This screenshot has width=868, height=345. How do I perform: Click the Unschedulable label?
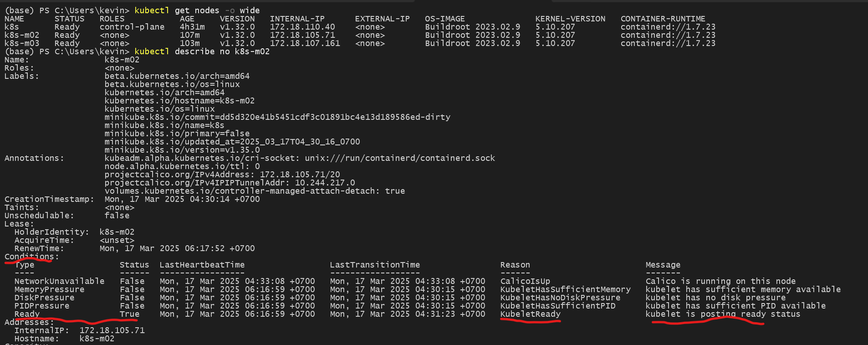39,216
